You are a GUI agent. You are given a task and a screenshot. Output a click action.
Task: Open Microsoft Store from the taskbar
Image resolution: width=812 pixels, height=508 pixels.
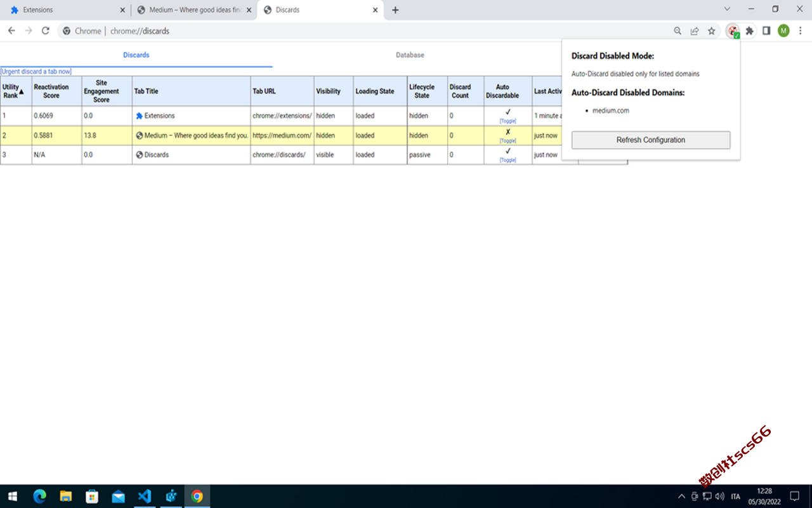(x=92, y=497)
